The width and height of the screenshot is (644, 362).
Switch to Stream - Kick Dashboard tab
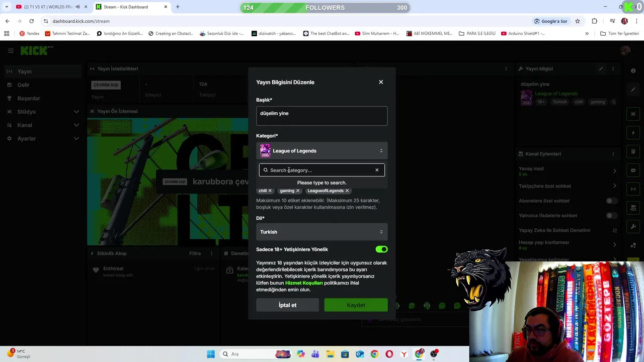131,7
